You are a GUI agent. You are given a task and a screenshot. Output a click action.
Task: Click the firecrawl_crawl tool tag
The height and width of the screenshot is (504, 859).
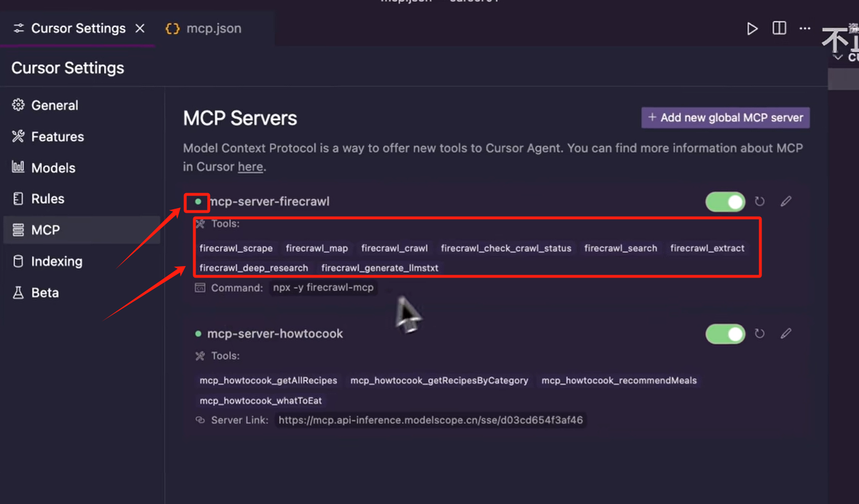395,248
